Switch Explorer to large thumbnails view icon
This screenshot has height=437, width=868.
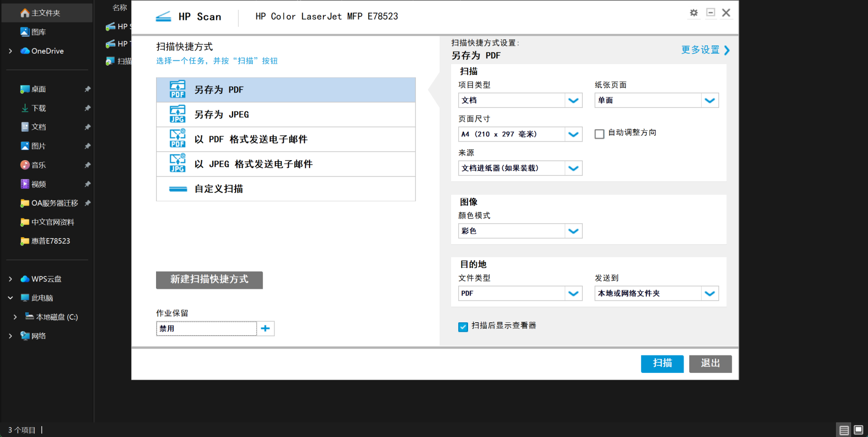[859, 430]
